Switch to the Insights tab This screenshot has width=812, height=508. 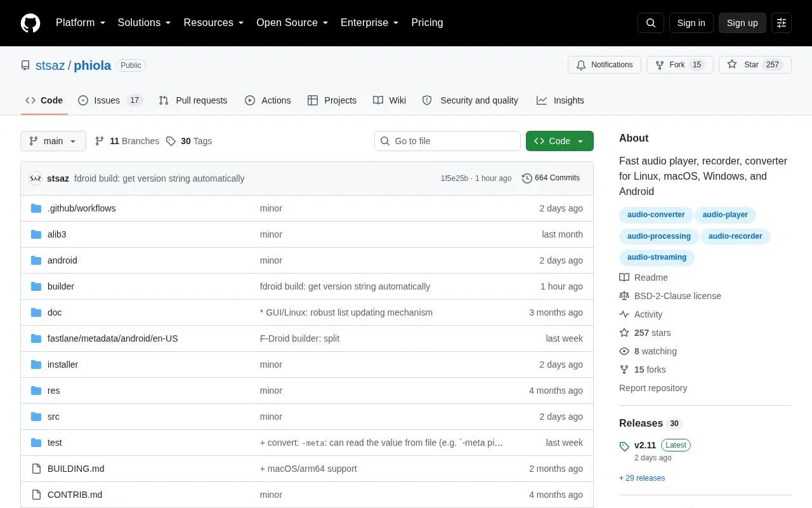point(560,100)
